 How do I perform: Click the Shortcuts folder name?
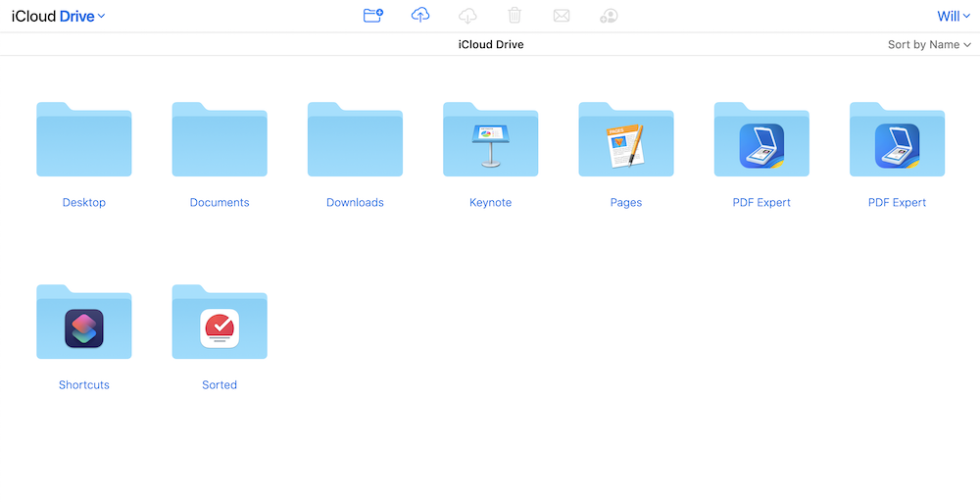pyautogui.click(x=83, y=385)
